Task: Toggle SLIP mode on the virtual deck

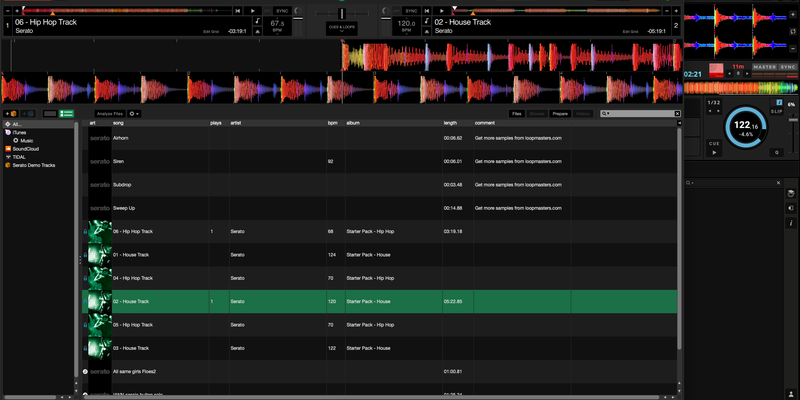Action: (x=777, y=111)
